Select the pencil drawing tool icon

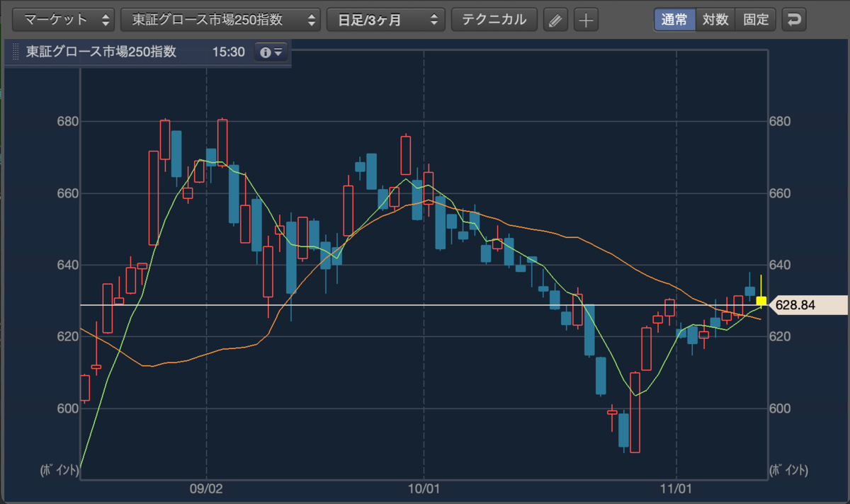coord(556,20)
